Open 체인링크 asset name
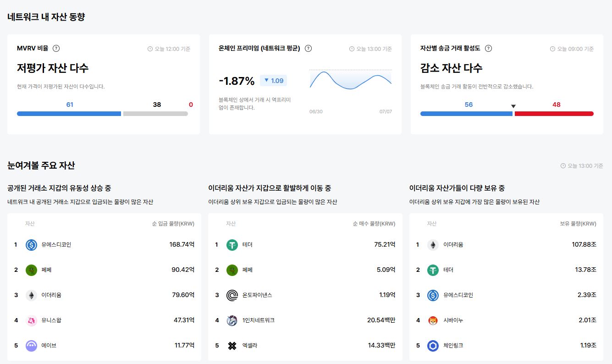 pyautogui.click(x=453, y=345)
